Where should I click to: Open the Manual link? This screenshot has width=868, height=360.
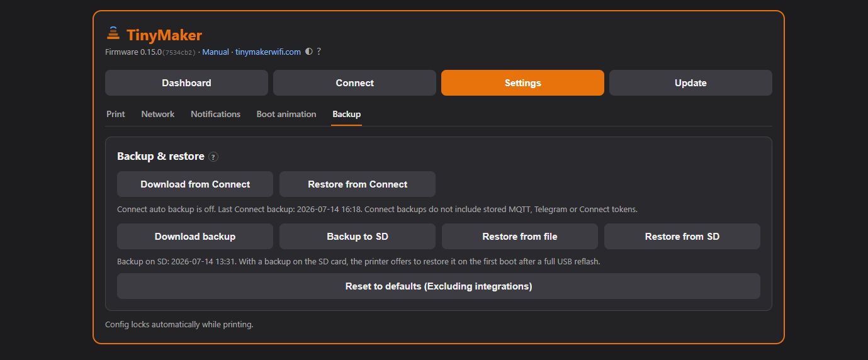pos(216,52)
